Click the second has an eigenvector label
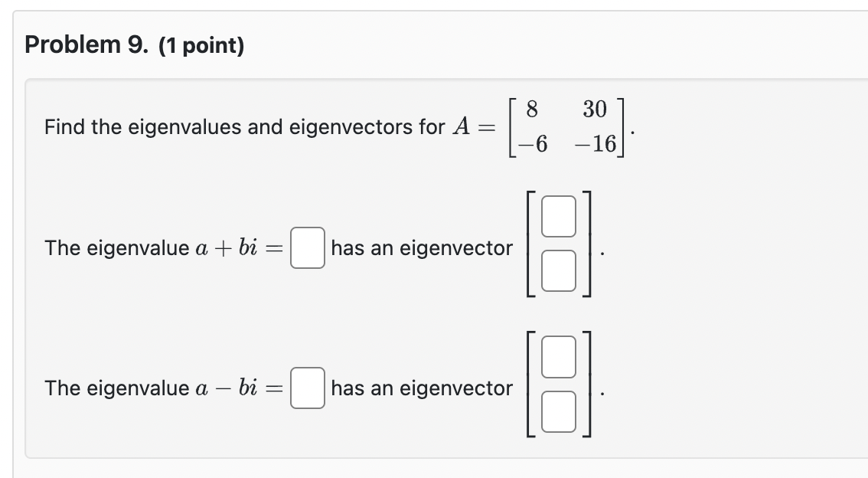The width and height of the screenshot is (868, 478). (422, 388)
